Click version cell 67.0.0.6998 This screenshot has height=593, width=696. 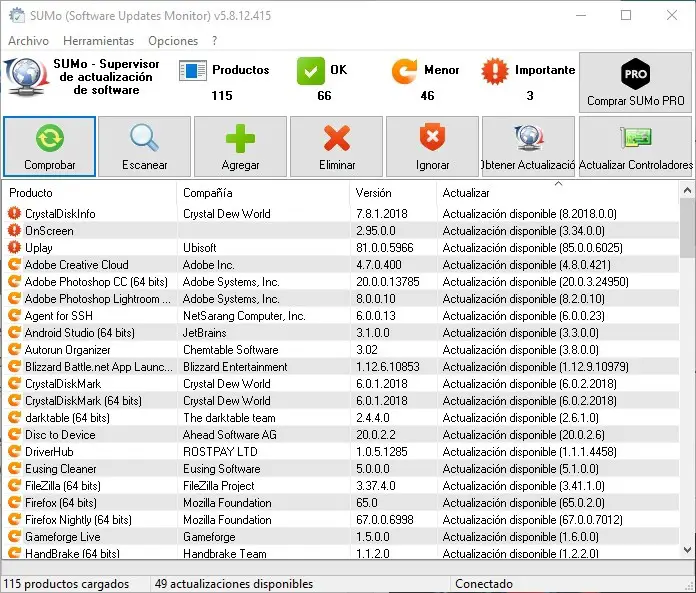(x=384, y=519)
